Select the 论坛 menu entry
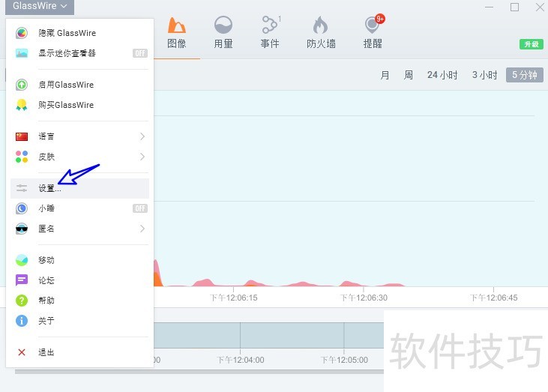 (x=79, y=280)
